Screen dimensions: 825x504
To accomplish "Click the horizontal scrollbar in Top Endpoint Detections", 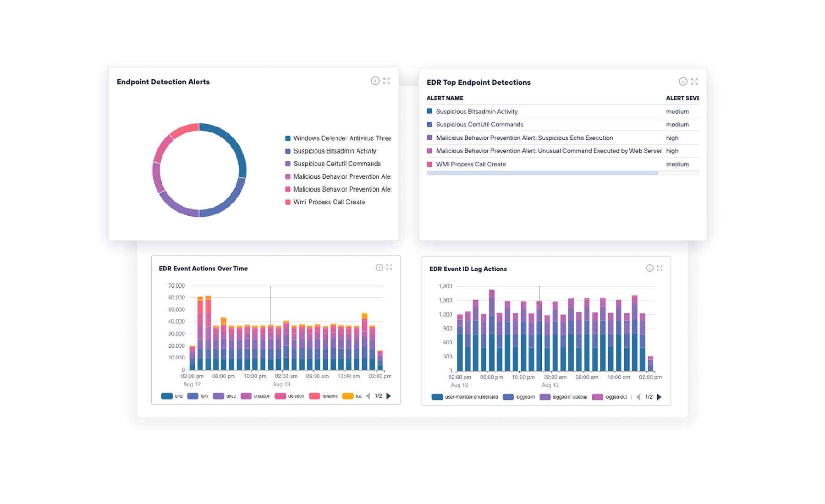I will [542, 173].
